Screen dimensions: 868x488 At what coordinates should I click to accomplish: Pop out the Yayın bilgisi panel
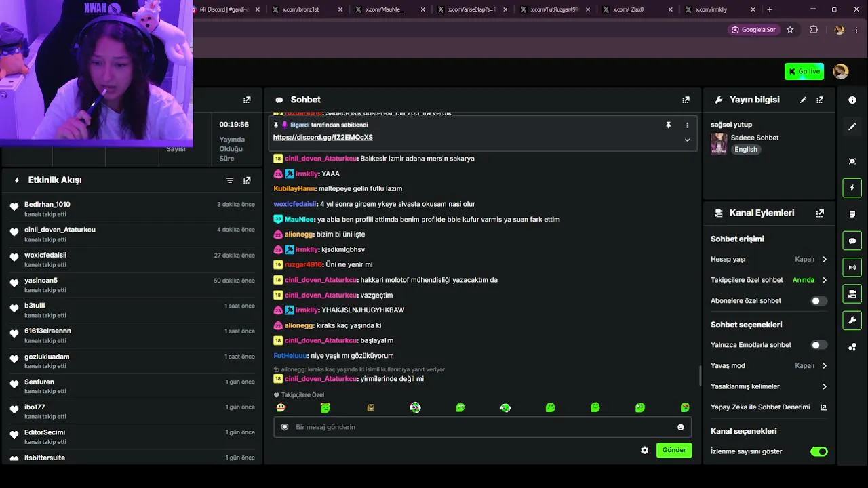[820, 100]
